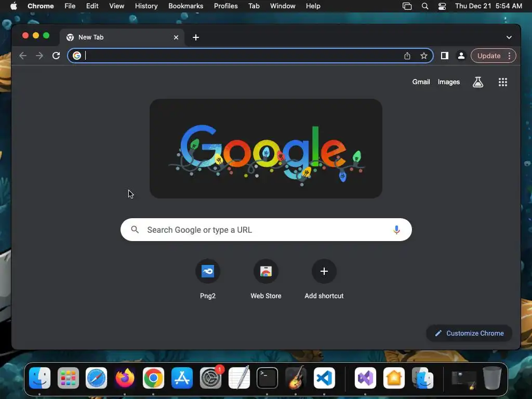Open System Settings from the Dock
The image size is (532, 399).
210,378
